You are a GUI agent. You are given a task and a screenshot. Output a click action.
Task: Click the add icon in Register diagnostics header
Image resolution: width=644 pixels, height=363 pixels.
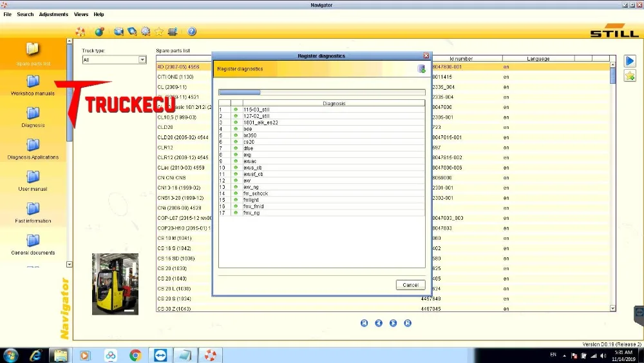pyautogui.click(x=421, y=69)
